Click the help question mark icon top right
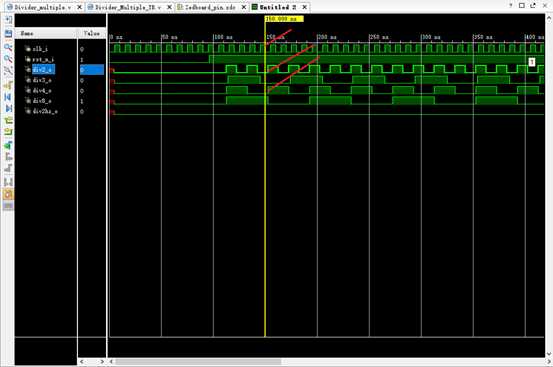 511,5
